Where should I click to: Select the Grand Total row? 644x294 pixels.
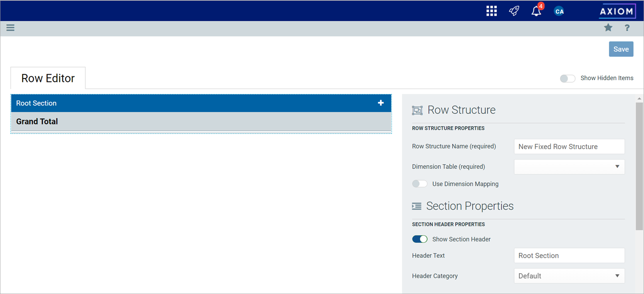pos(191,122)
